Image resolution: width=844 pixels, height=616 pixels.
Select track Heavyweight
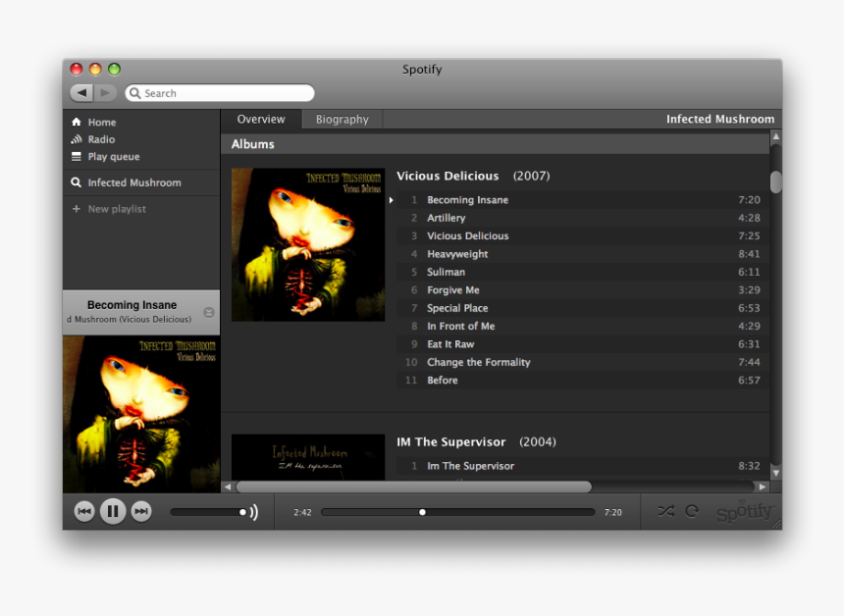[582, 254]
